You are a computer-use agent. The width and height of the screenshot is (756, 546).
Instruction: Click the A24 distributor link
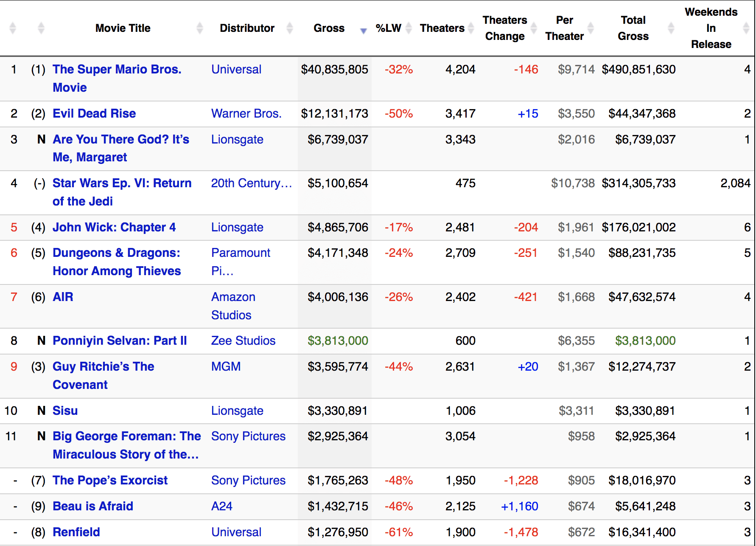coord(222,506)
